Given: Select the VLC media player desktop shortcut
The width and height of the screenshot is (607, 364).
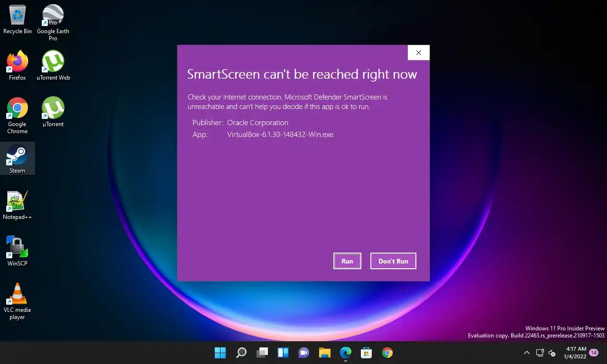Looking at the screenshot, I should [18, 301].
